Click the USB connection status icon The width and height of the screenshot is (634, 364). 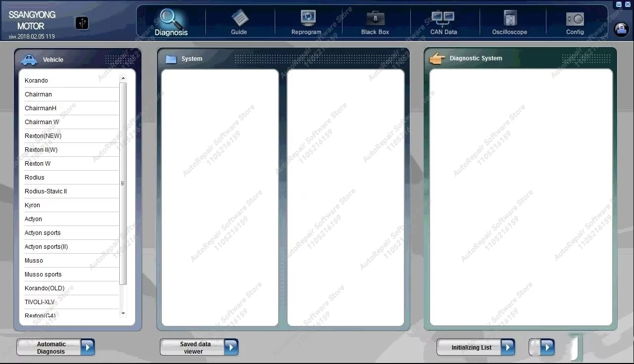tap(82, 23)
